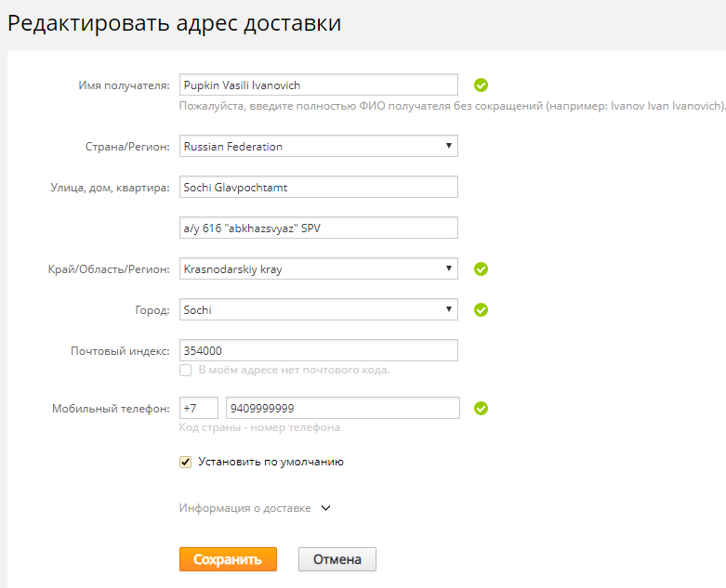Focus the recipient name field Pupkin Vasili Ivanovich
726x588 pixels.
319,85
